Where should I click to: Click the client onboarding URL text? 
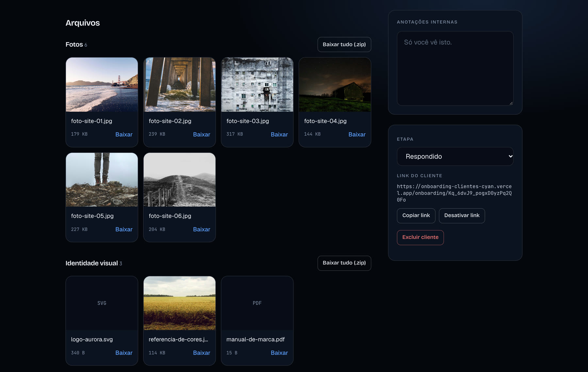(x=454, y=193)
